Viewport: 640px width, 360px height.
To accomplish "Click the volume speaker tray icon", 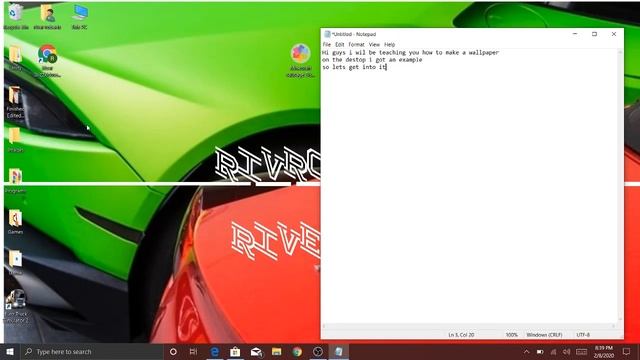I will coord(567,351).
